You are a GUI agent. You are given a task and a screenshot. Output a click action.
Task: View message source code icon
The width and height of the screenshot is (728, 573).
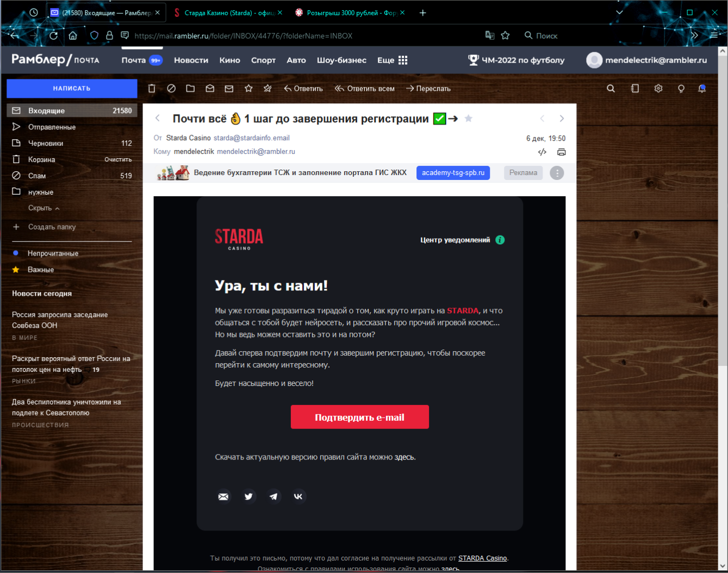pyautogui.click(x=542, y=152)
